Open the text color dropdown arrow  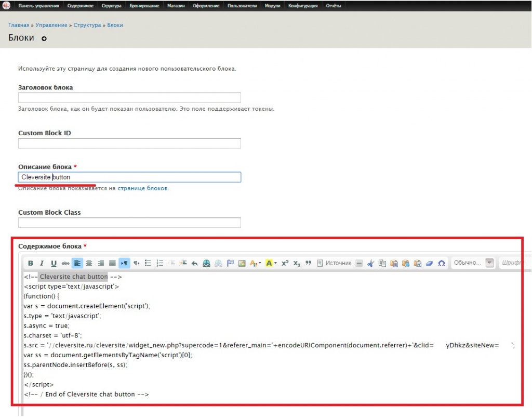(260, 264)
